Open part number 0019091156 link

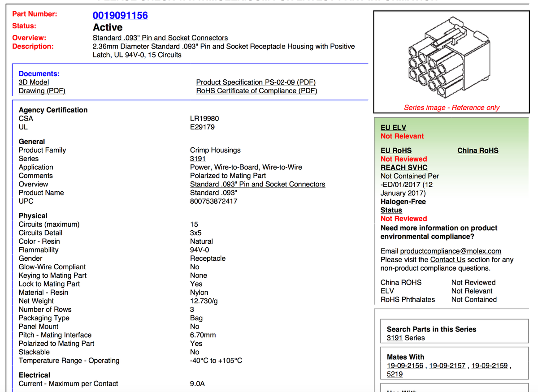coord(120,15)
